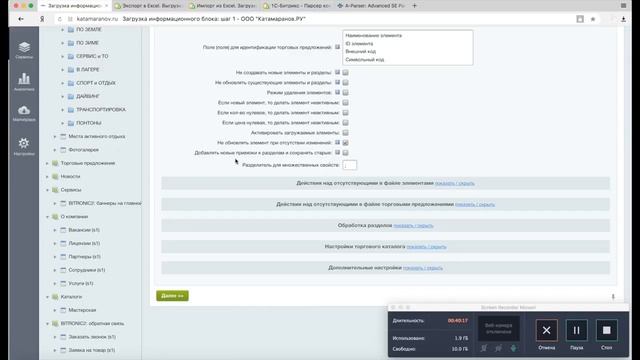This screenshot has width=640, height=360.
Task: Switch to the 1С-Битрикс Парсер browser tab
Action: point(297,6)
